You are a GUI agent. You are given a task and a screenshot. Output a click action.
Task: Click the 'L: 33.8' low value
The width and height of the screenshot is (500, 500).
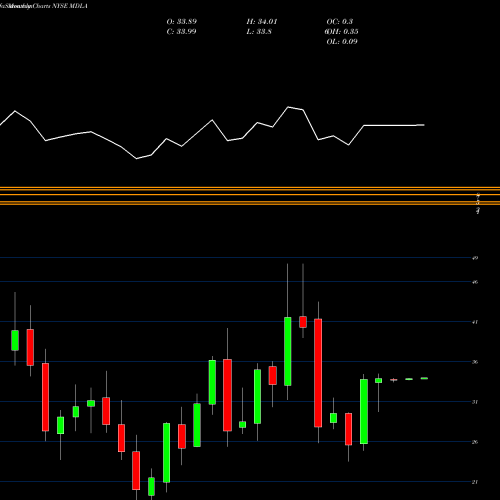pyautogui.click(x=259, y=32)
